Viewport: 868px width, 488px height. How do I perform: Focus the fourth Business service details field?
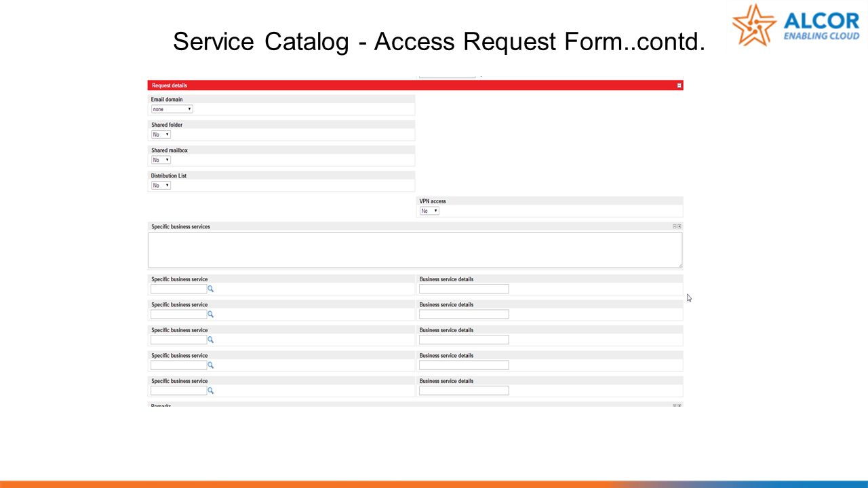pos(464,365)
